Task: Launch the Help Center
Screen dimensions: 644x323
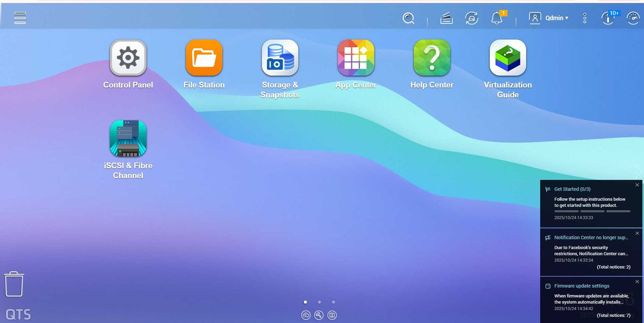Action: pyautogui.click(x=432, y=58)
